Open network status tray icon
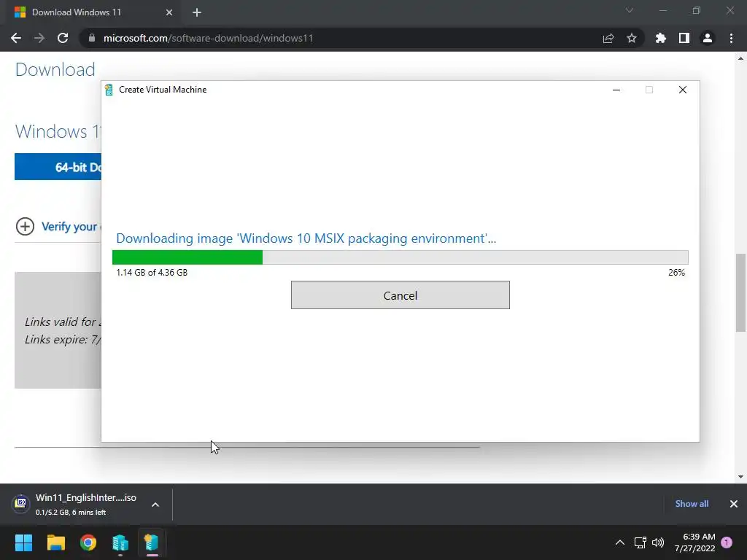The image size is (747, 560). pyautogui.click(x=640, y=542)
